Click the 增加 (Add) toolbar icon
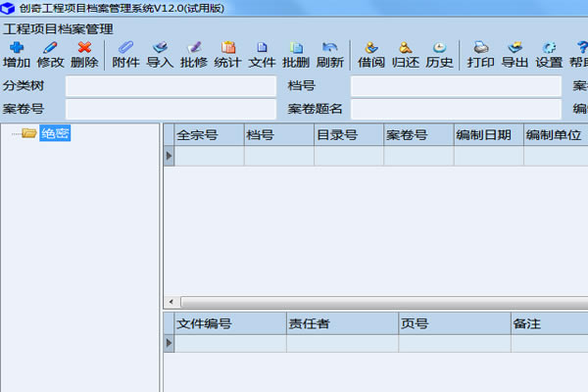The width and height of the screenshot is (588, 392). coord(17,54)
